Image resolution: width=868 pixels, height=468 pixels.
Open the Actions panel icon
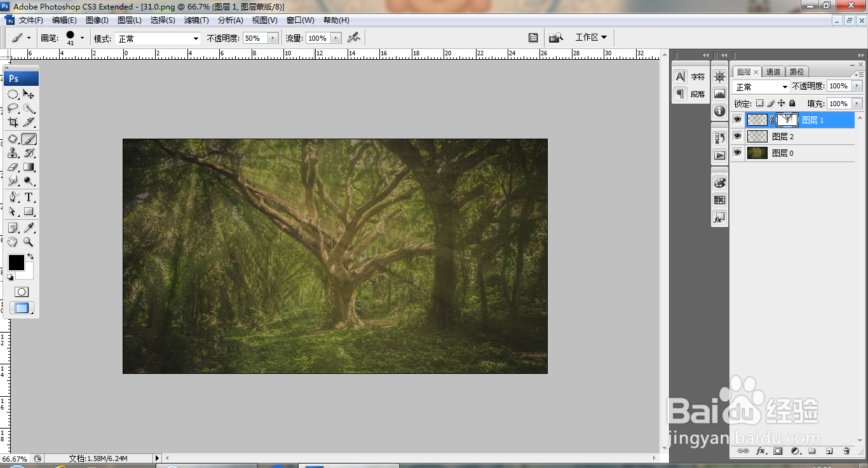click(x=719, y=155)
